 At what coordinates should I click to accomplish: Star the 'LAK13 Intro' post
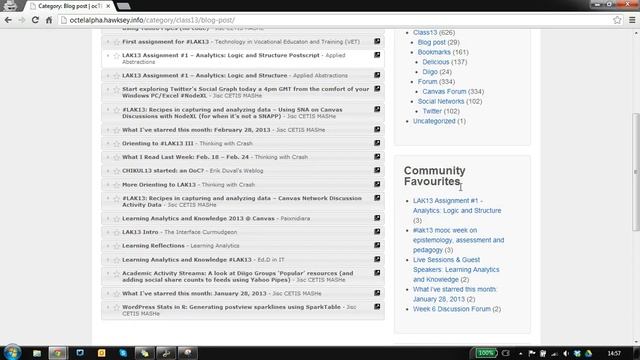pyautogui.click(x=116, y=232)
